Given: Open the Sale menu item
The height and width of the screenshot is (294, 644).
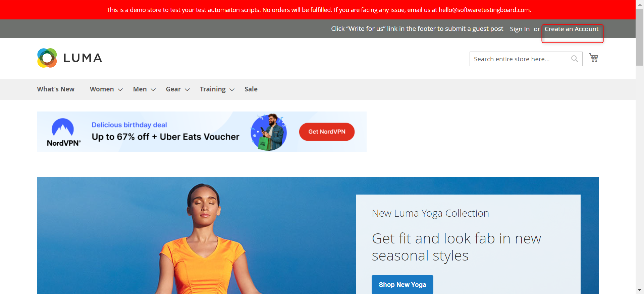Looking at the screenshot, I should click(251, 89).
